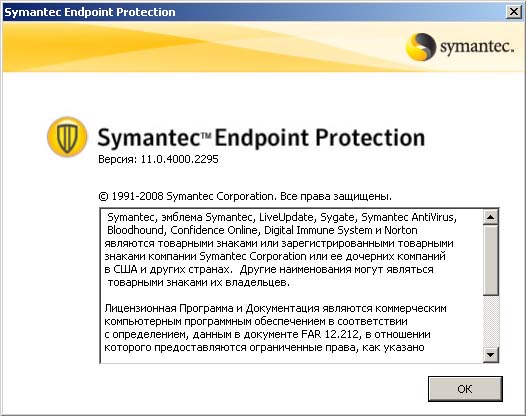
Task: Click the large Symantec Endpoint Protection heading
Action: (261, 138)
